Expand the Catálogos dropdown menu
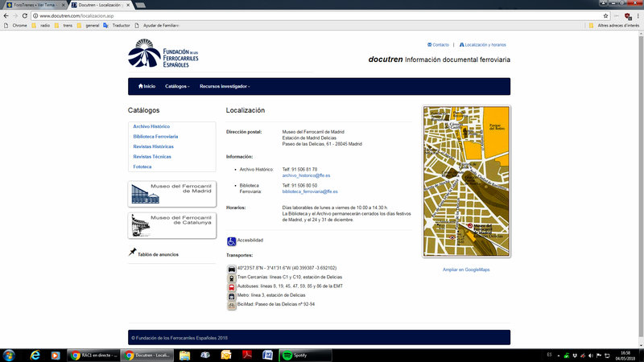This screenshot has width=644, height=362. pyautogui.click(x=177, y=86)
